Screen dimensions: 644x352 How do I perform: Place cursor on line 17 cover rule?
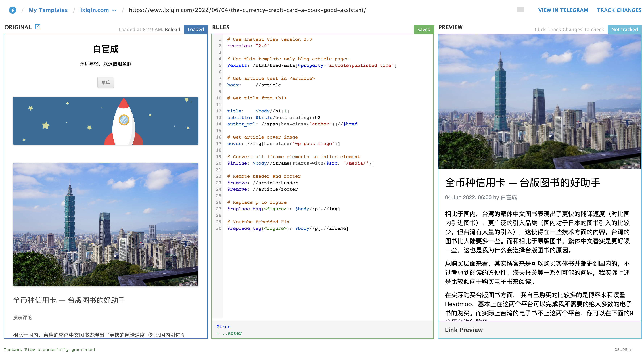(x=283, y=144)
